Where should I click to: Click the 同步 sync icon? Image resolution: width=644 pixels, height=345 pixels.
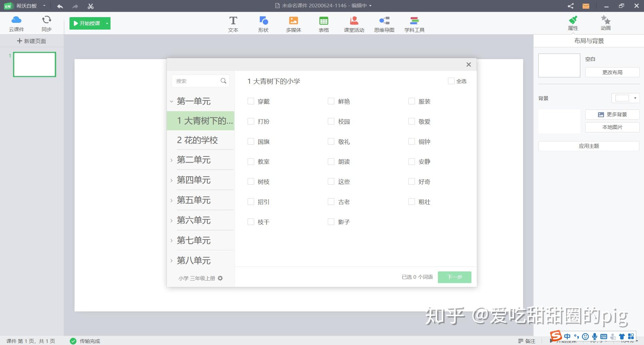46,24
